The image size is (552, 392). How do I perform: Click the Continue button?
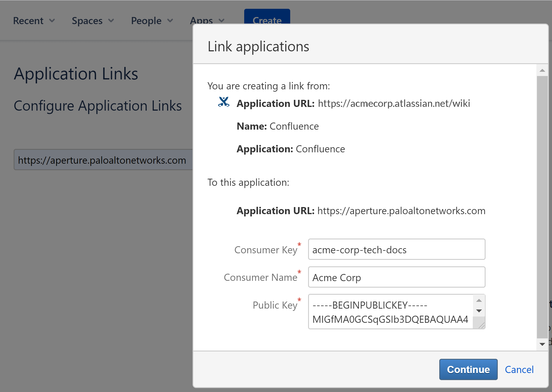pos(468,369)
